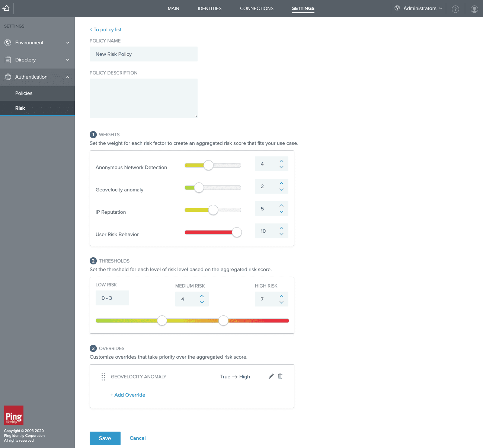Click the drag handle next to Geovelocity Anomaly
Screen dimensions: 483x448
pyautogui.click(x=103, y=376)
